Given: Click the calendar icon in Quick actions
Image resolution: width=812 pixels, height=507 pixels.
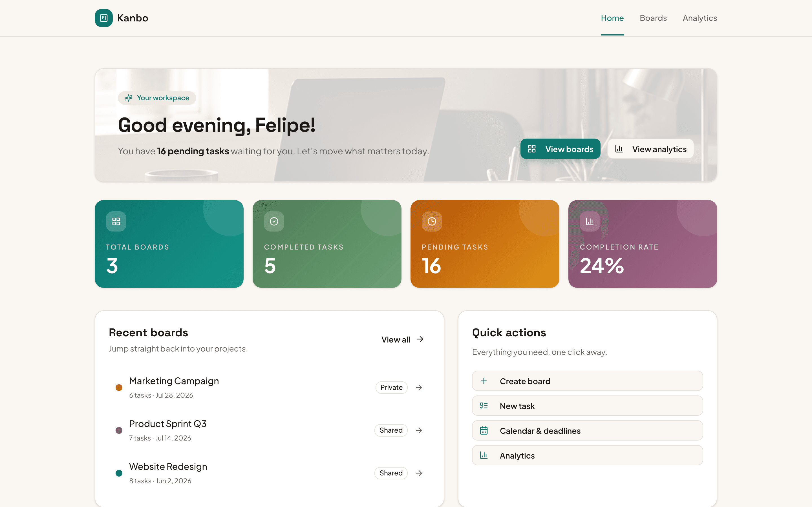Looking at the screenshot, I should click(484, 431).
